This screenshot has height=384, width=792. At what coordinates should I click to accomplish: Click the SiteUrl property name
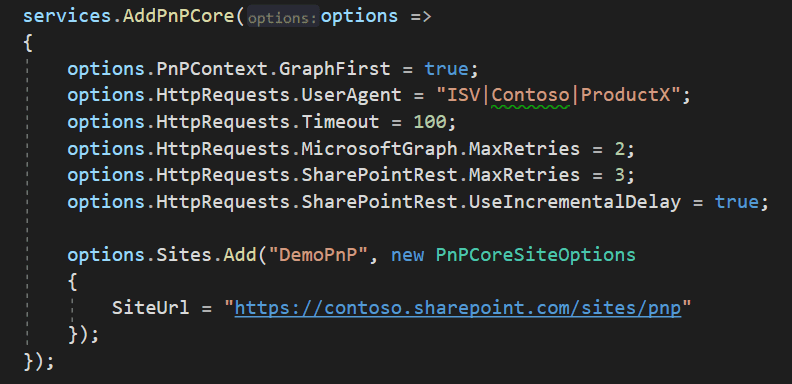coord(151,308)
